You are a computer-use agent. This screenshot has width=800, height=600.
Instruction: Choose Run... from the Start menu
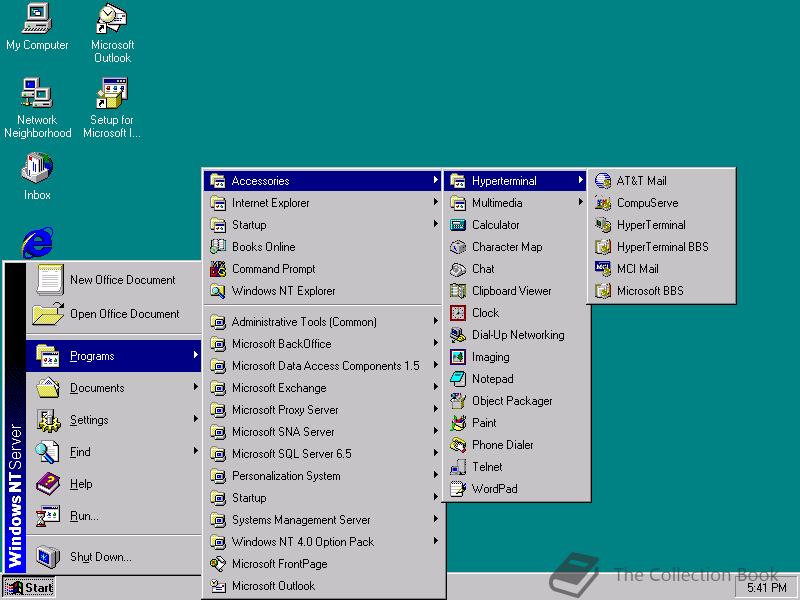click(x=113, y=516)
